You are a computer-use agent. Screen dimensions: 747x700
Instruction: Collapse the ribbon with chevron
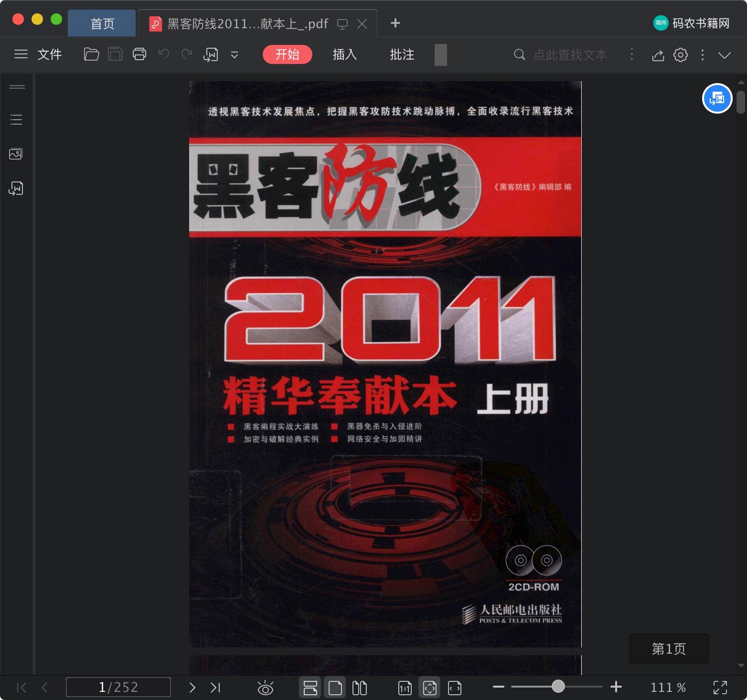725,55
